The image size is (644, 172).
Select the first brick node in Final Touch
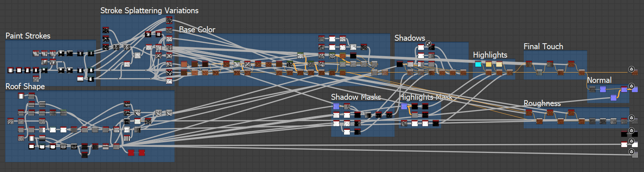[x=528, y=64]
